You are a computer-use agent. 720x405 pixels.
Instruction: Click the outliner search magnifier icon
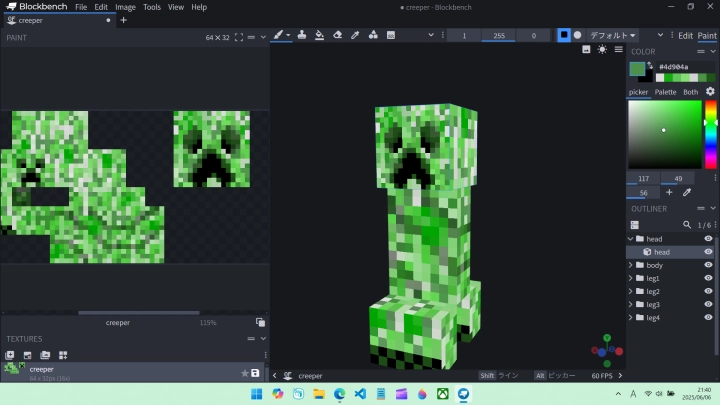[x=686, y=225]
